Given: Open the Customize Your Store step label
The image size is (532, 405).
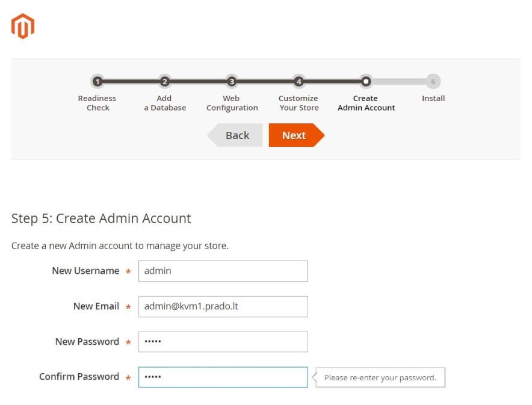Looking at the screenshot, I should 298,103.
